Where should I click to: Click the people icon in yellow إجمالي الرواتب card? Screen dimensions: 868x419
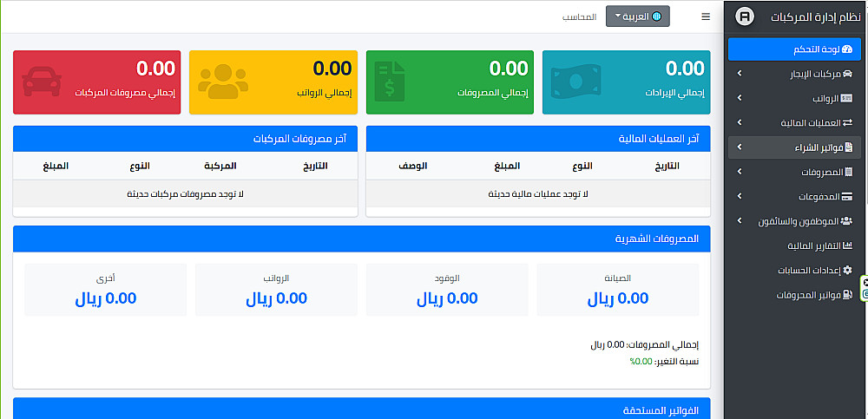click(223, 82)
